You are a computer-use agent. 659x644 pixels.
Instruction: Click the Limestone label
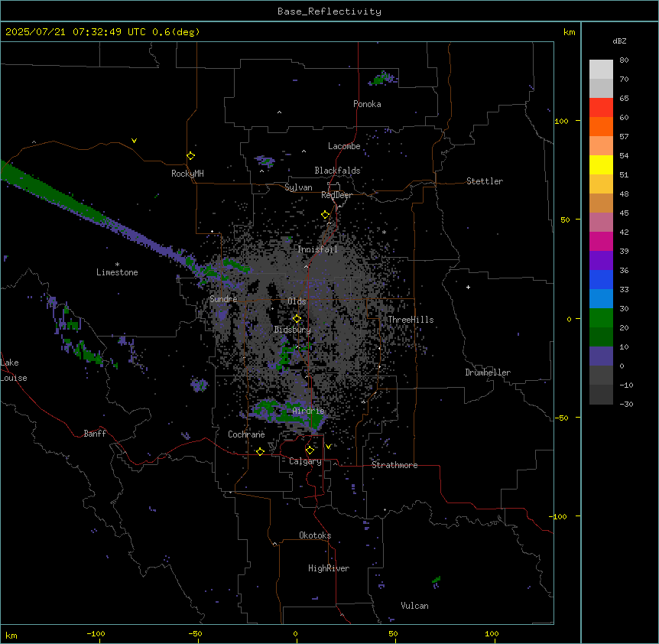tap(117, 272)
